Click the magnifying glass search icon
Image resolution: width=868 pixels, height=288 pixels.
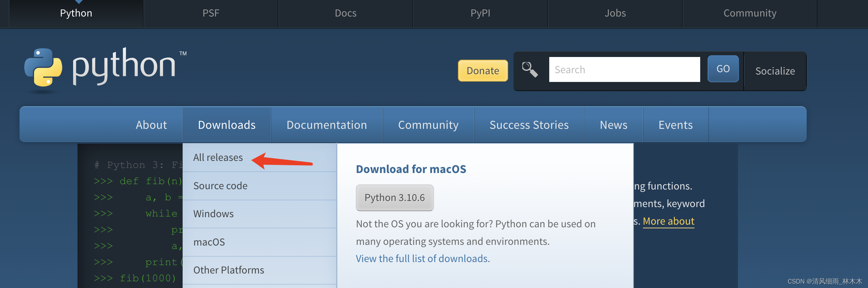530,69
